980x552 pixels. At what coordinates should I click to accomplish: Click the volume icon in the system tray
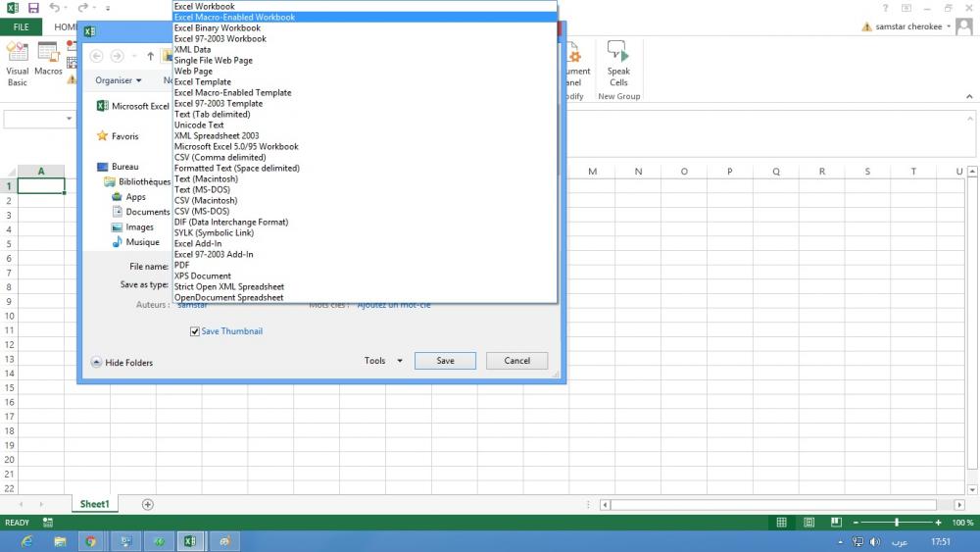pos(875,542)
